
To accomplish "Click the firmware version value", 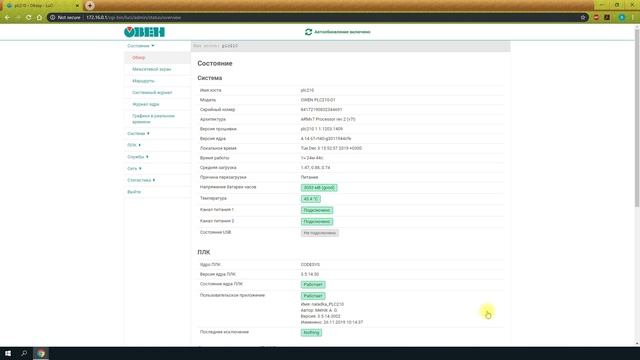I will pyautogui.click(x=322, y=129).
